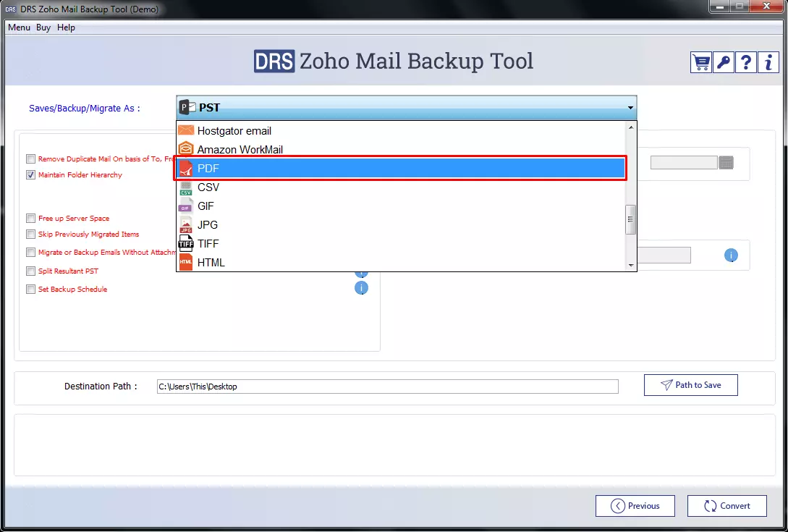
Task: Open the question mark help icon
Action: pos(746,62)
